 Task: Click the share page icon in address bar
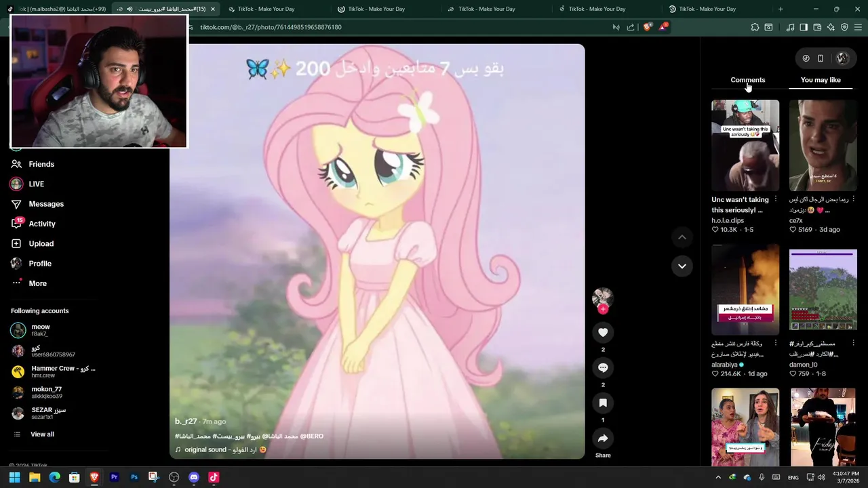coord(631,27)
